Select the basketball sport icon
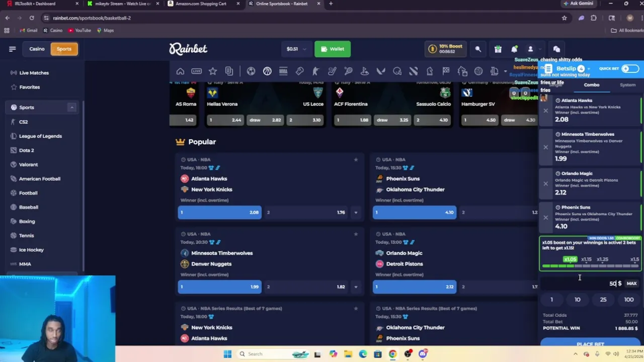 pos(267,71)
